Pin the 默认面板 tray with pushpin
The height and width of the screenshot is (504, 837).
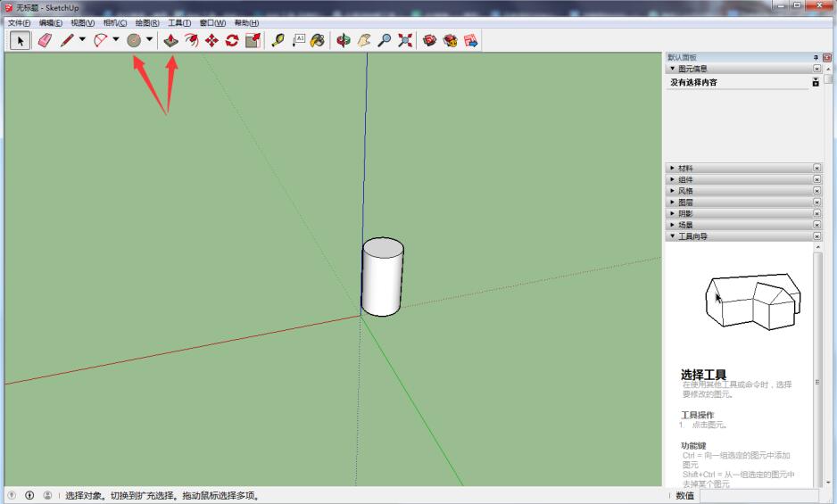click(x=816, y=57)
